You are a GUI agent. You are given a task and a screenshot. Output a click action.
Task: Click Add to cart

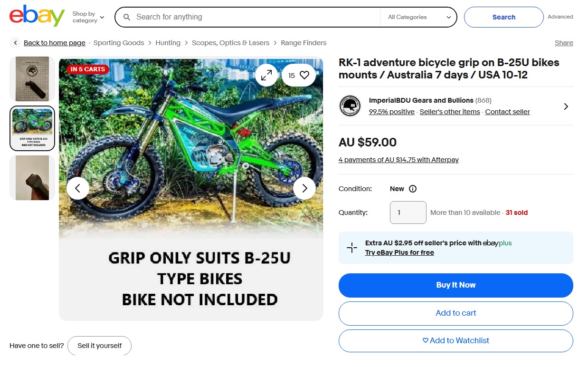455,313
